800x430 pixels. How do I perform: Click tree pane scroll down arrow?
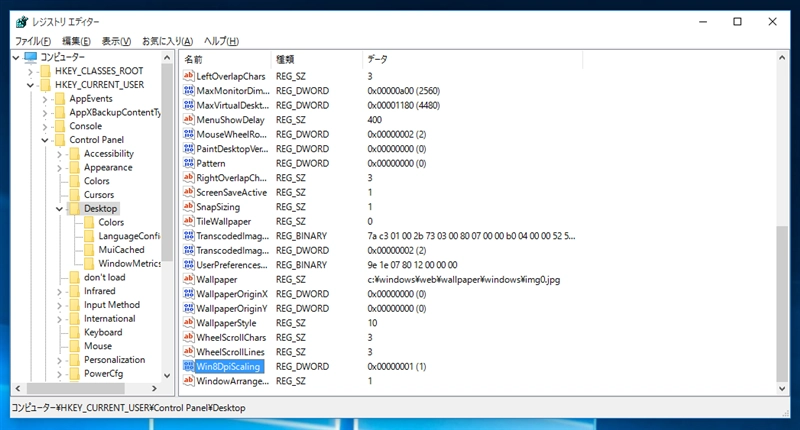(x=167, y=375)
